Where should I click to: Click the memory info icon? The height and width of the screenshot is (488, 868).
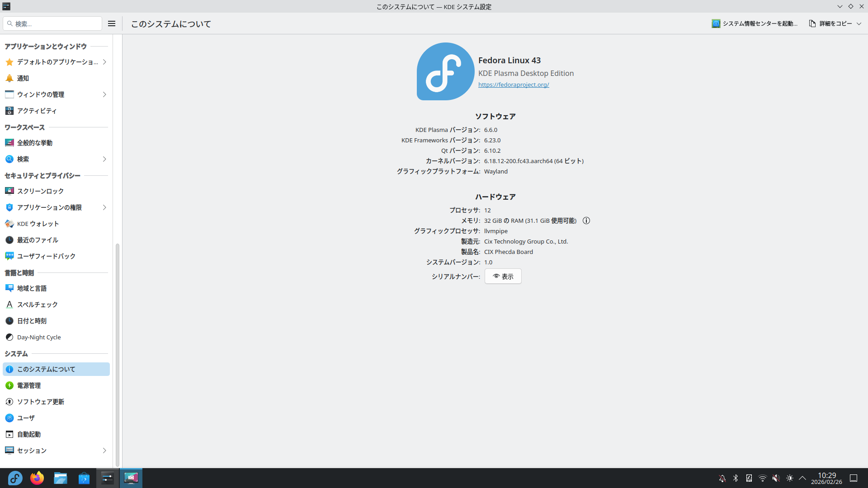click(x=586, y=221)
